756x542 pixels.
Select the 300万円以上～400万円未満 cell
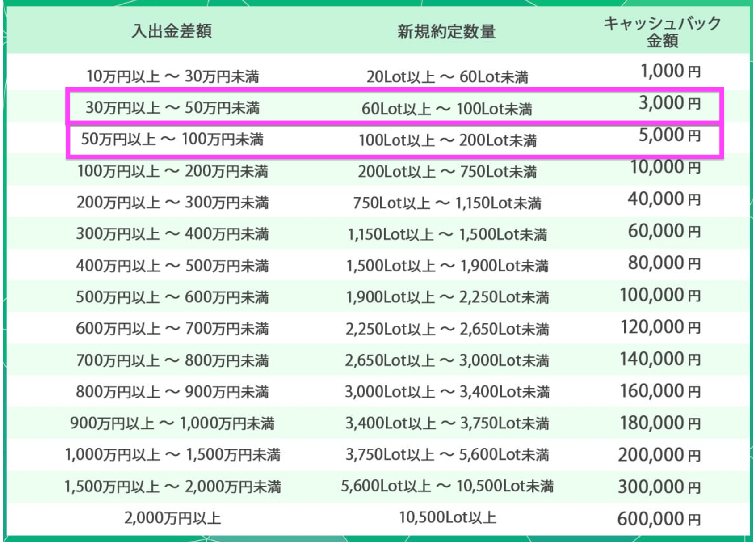pos(172,234)
